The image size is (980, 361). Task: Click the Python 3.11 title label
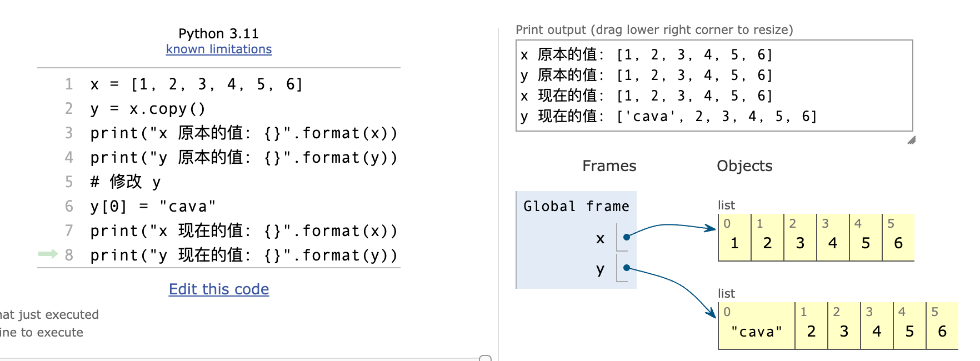click(x=219, y=34)
